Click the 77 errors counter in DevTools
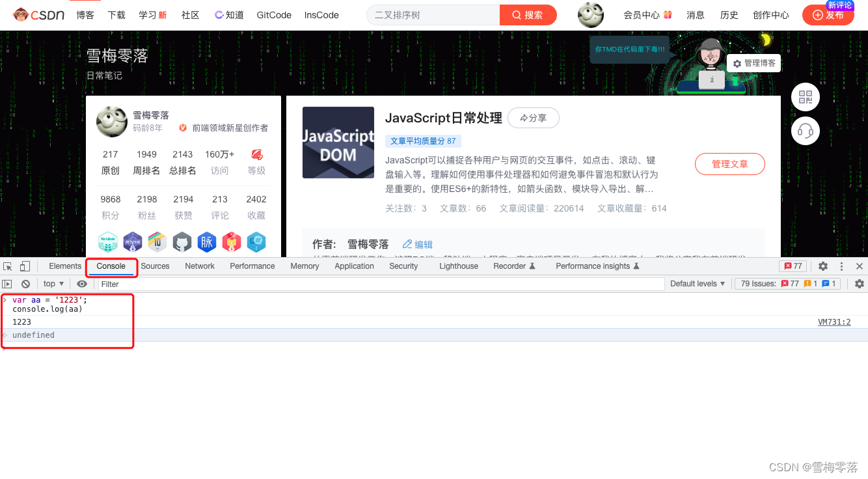The width and height of the screenshot is (868, 479). [x=793, y=266]
